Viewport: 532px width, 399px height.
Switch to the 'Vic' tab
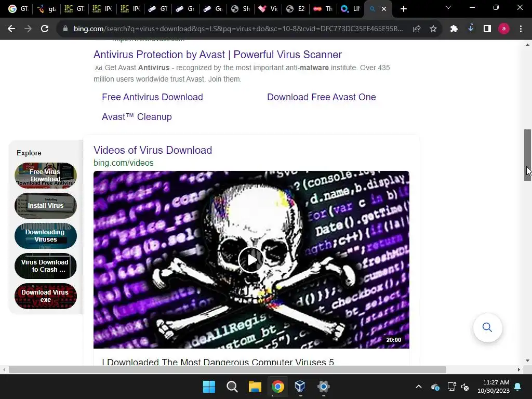pos(268,9)
